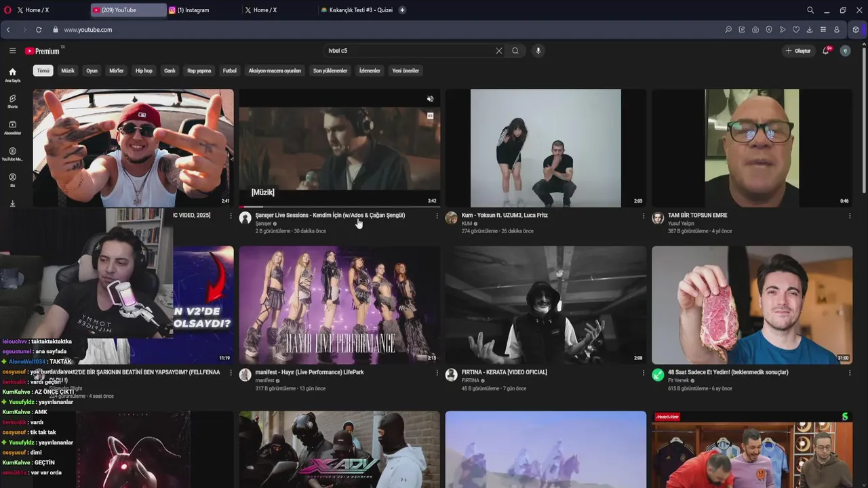Filter by the Canlı chip
This screenshot has height=488, width=868.
[170, 70]
